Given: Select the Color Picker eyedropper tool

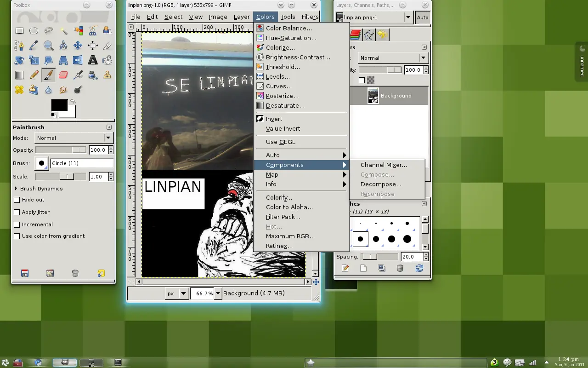Looking at the screenshot, I should (34, 46).
